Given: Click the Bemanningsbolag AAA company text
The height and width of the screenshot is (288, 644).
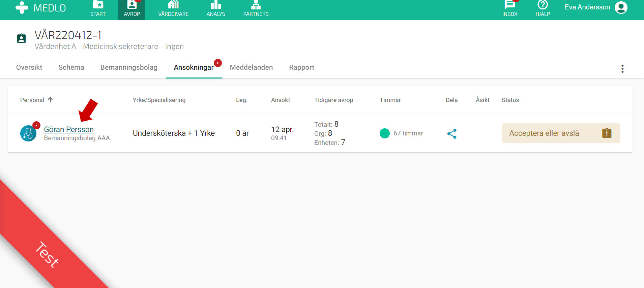Looking at the screenshot, I should [x=77, y=138].
